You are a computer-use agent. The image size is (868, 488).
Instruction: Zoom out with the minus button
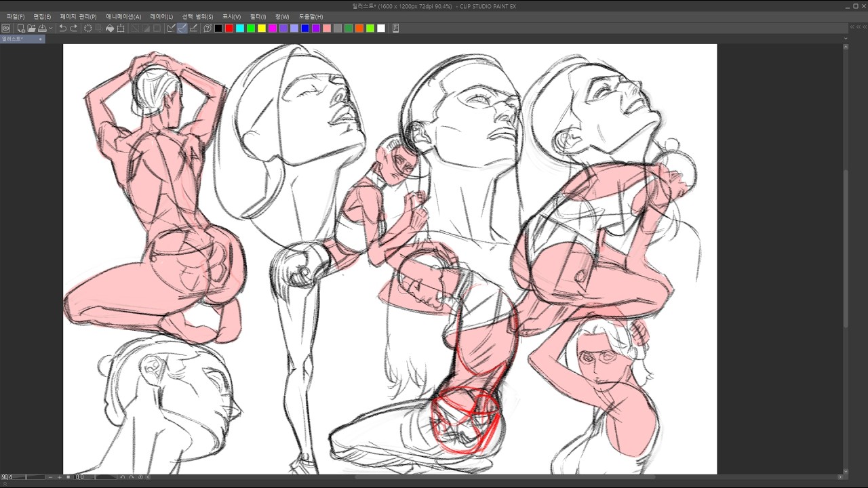[50, 477]
